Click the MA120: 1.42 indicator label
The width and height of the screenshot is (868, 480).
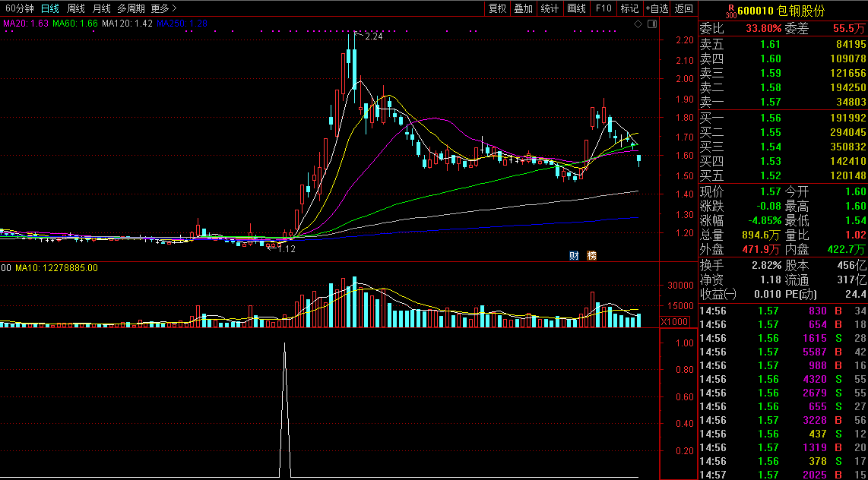(127, 24)
